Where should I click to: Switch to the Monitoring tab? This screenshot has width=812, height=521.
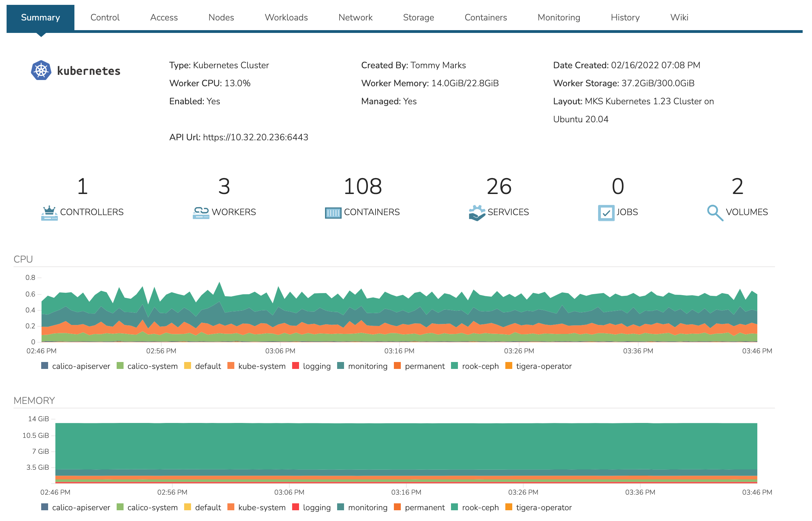coord(559,17)
